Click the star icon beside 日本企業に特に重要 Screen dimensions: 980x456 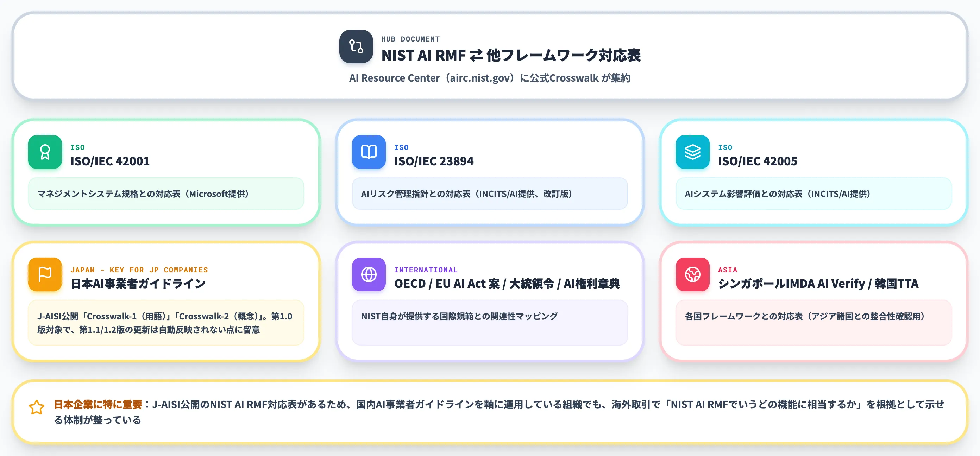tap(37, 407)
